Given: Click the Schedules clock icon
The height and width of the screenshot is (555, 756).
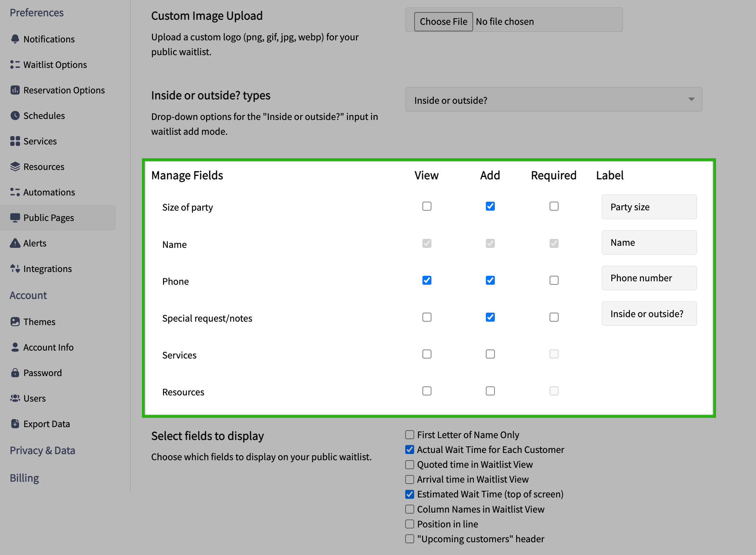Looking at the screenshot, I should [15, 115].
